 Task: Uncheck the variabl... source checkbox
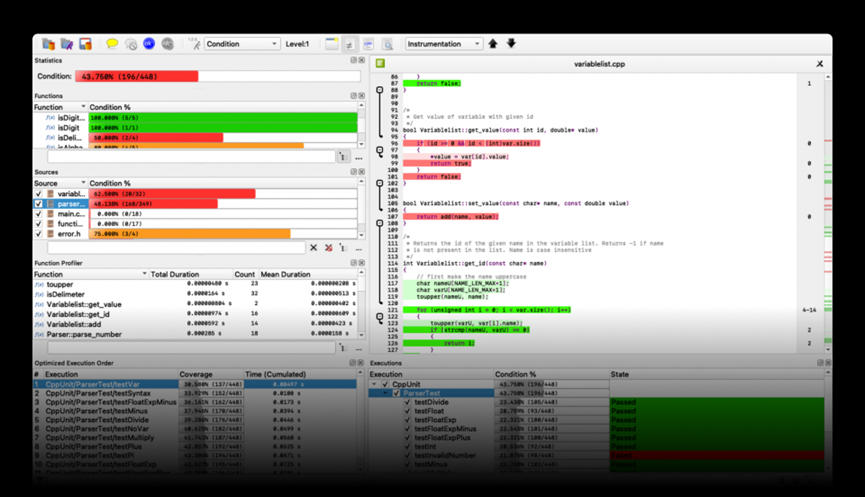click(39, 194)
